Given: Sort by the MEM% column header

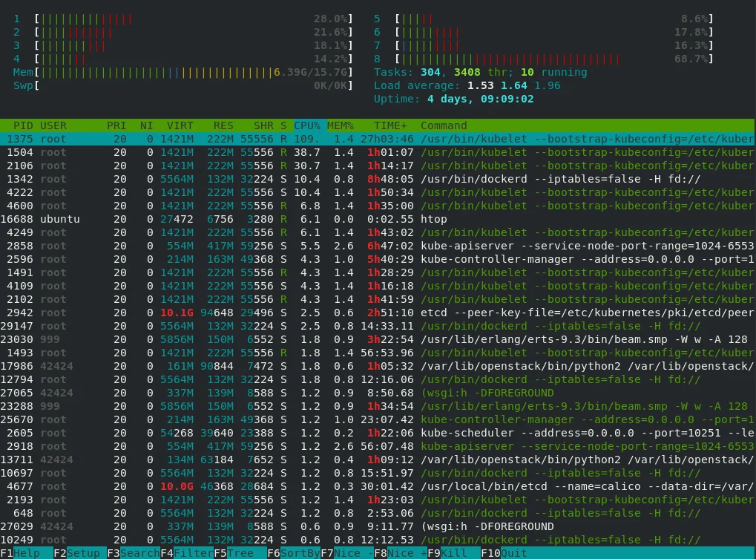Looking at the screenshot, I should 341,125.
